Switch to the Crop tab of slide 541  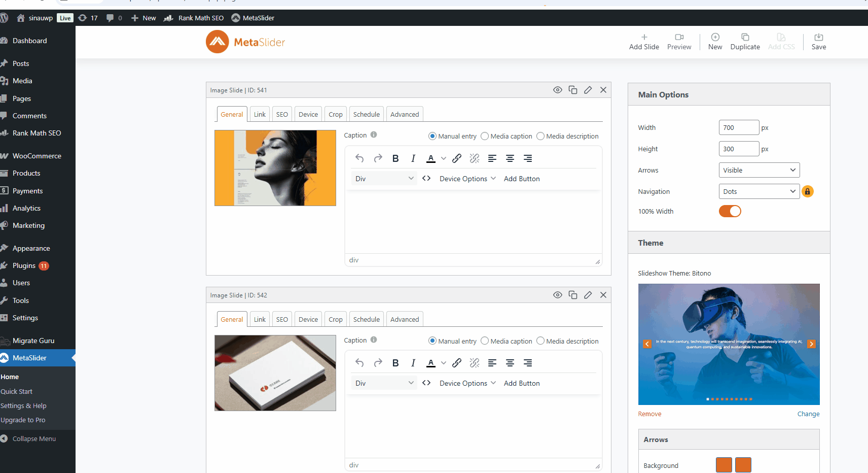coord(335,114)
